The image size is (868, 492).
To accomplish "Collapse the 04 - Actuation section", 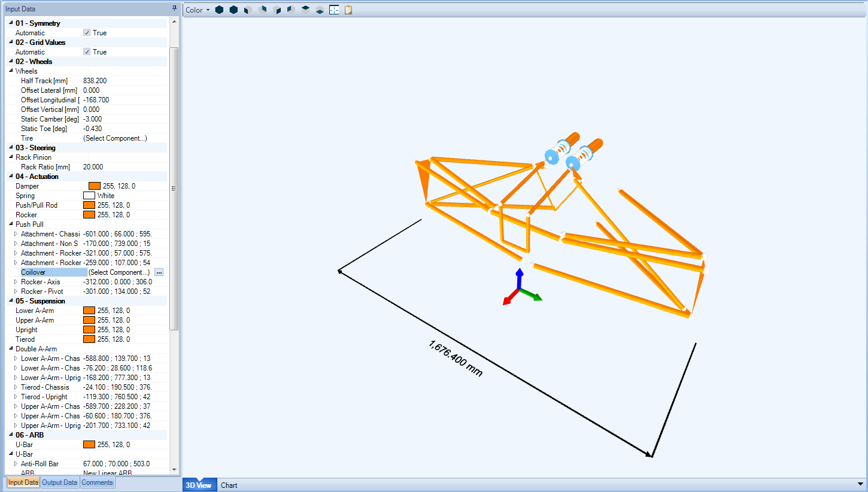I will [11, 177].
